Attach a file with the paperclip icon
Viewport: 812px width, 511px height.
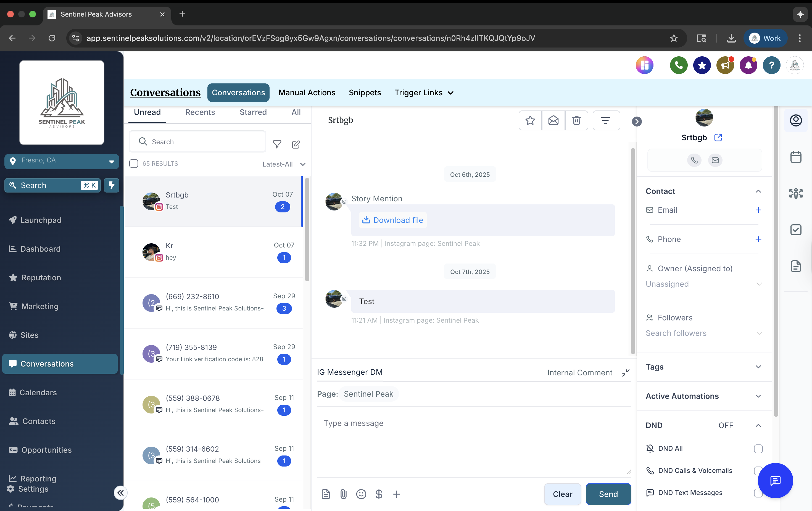point(344,494)
